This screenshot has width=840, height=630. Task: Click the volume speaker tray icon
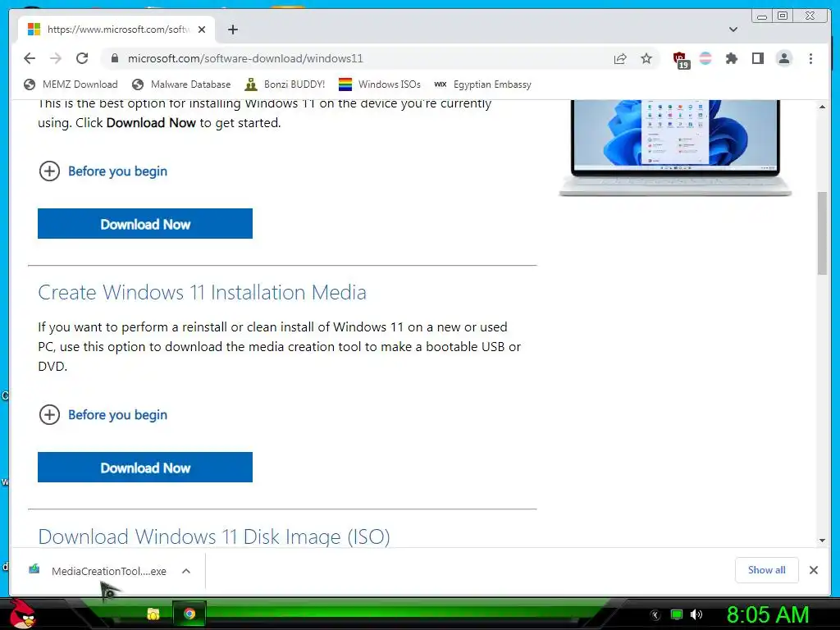[x=696, y=614]
